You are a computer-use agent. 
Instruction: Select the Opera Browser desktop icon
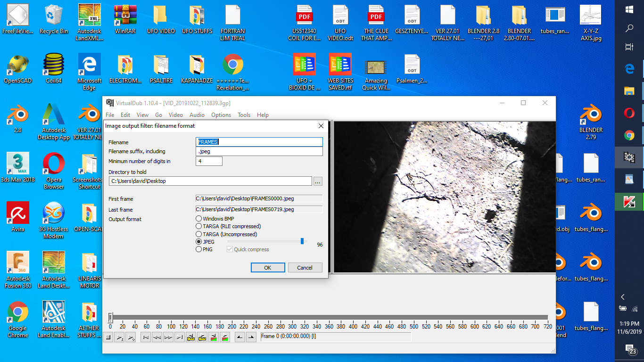54,171
